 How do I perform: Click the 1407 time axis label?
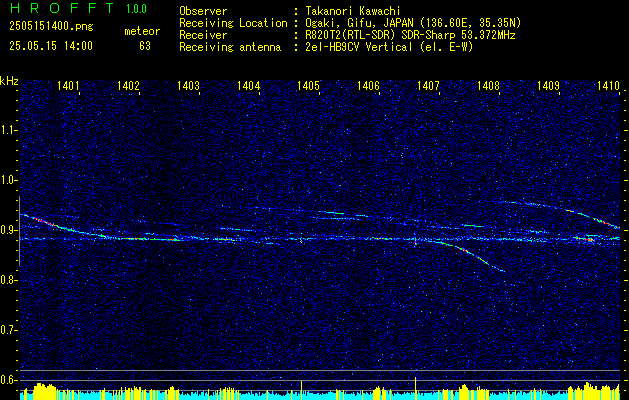coord(428,85)
